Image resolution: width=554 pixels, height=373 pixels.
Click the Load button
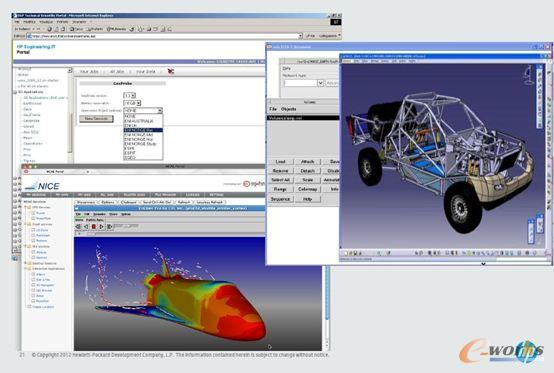tap(281, 162)
